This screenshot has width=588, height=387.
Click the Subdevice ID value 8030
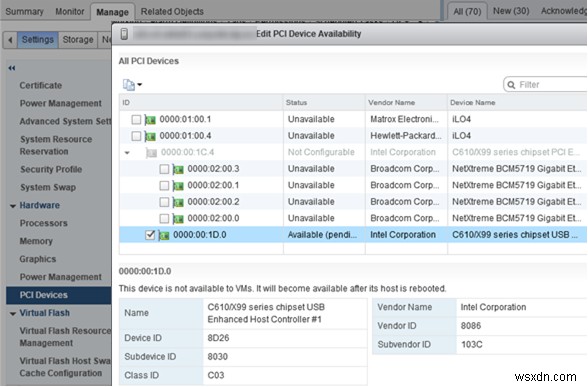click(x=218, y=357)
